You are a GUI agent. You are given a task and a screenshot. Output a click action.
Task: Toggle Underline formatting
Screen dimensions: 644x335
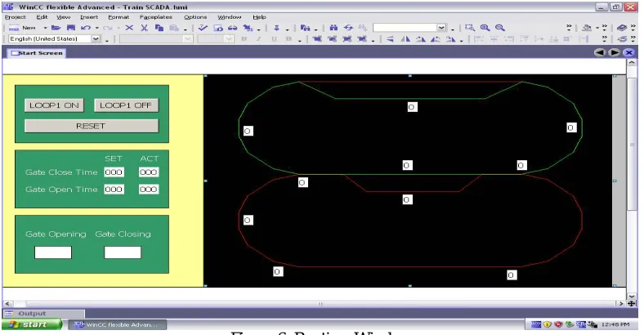pos(274,39)
